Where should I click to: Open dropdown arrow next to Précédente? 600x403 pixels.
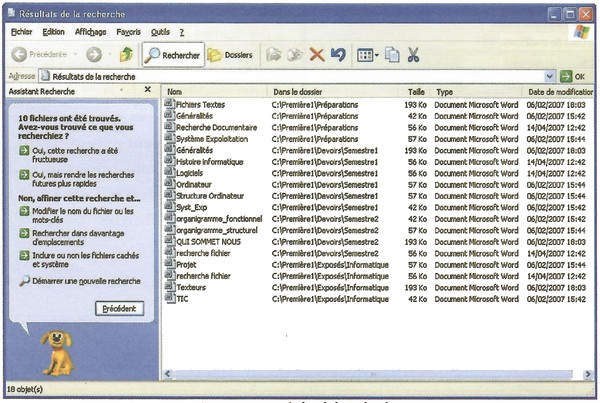click(74, 55)
